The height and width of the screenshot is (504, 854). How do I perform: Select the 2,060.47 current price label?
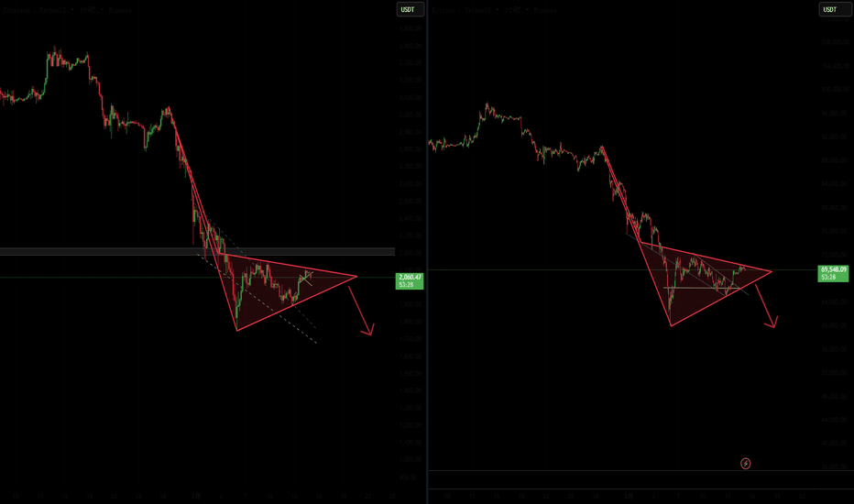pyautogui.click(x=410, y=281)
